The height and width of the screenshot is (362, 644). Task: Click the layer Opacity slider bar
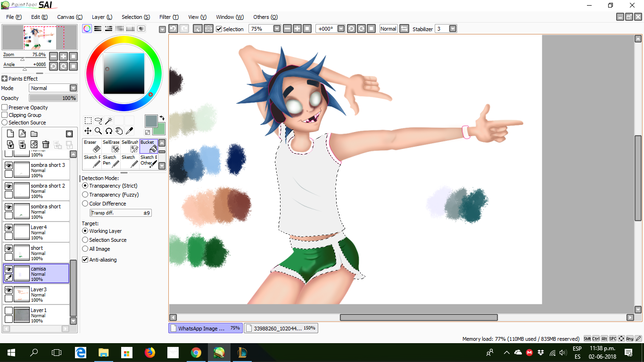(x=53, y=98)
